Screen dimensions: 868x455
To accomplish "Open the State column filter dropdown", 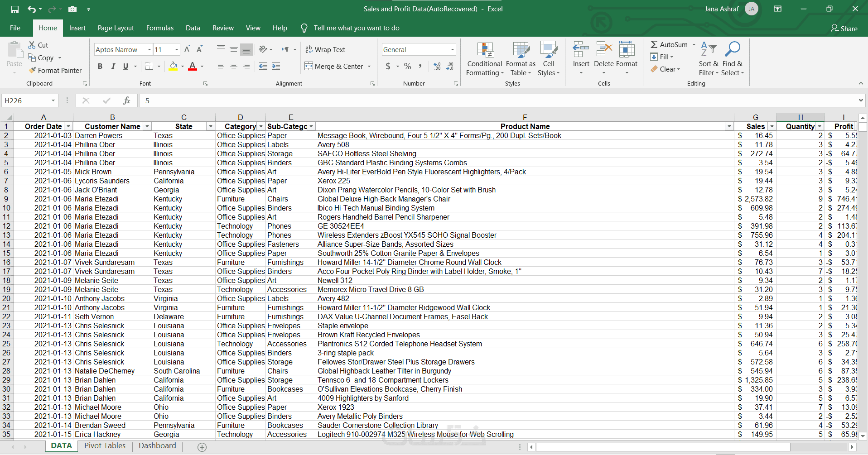I will tap(210, 127).
